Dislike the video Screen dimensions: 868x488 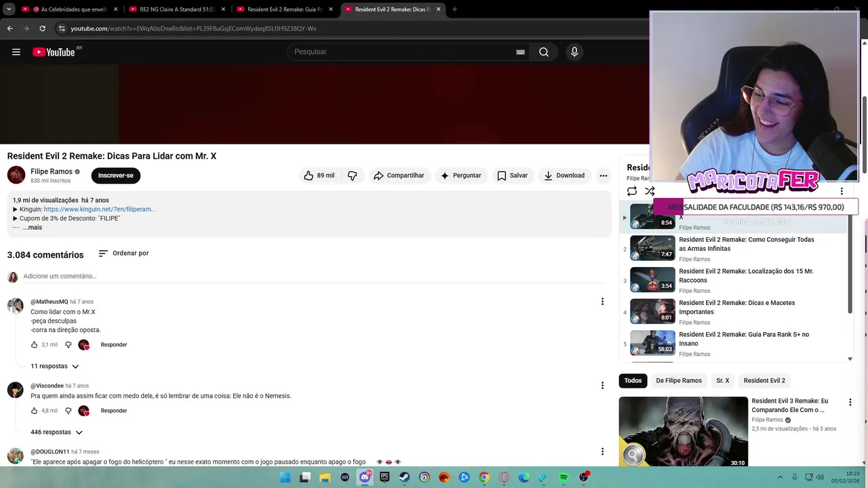tap(352, 176)
